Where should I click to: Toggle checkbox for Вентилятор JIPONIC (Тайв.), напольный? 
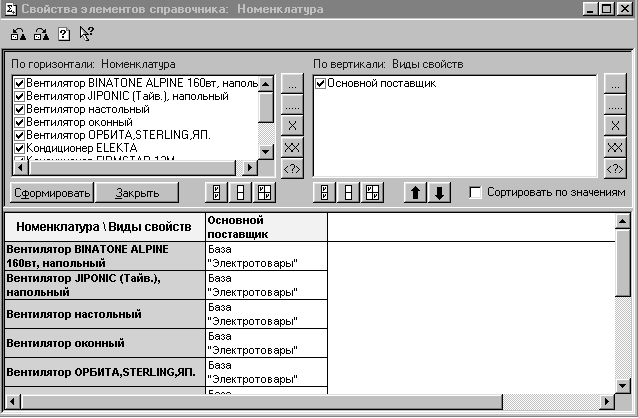pyautogui.click(x=20, y=97)
